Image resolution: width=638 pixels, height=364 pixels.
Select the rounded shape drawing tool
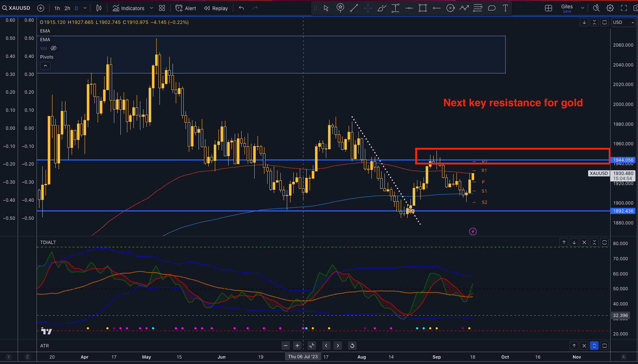[492, 8]
